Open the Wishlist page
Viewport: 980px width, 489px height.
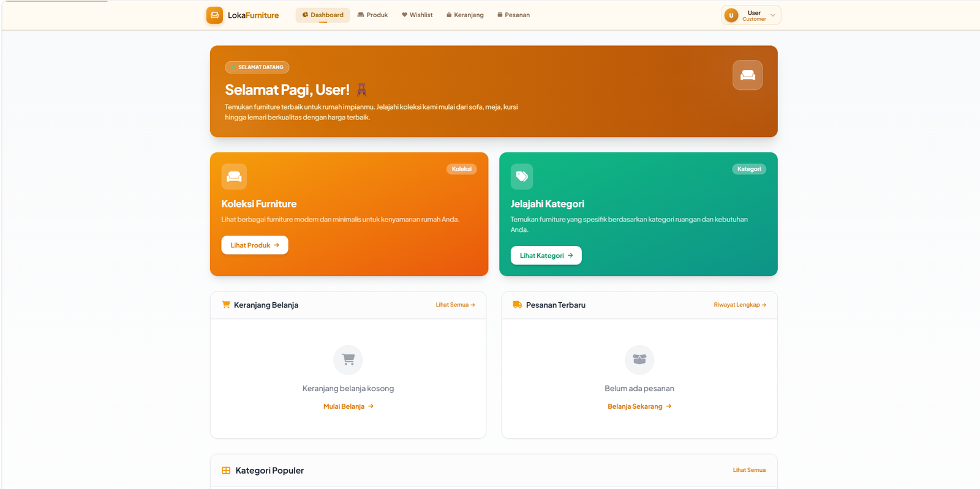[417, 15]
